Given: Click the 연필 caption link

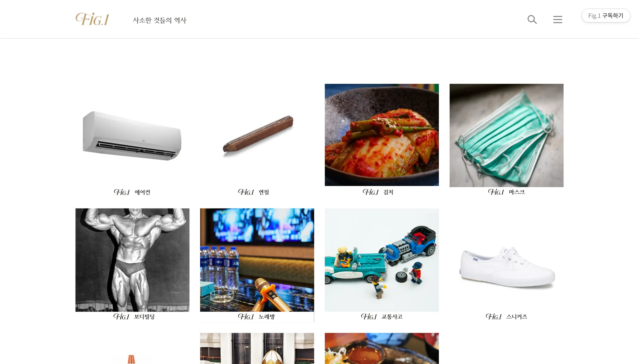Looking at the screenshot, I should click(264, 192).
